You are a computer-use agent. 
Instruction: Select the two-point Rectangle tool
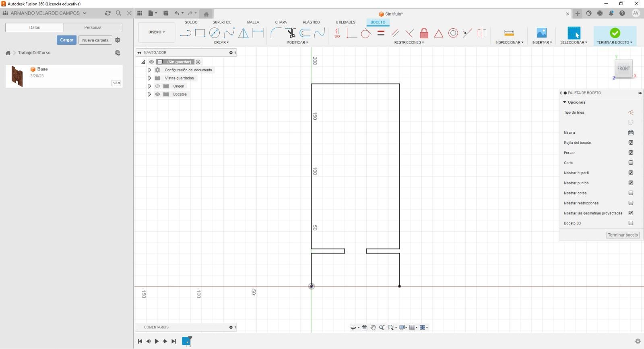tap(200, 33)
